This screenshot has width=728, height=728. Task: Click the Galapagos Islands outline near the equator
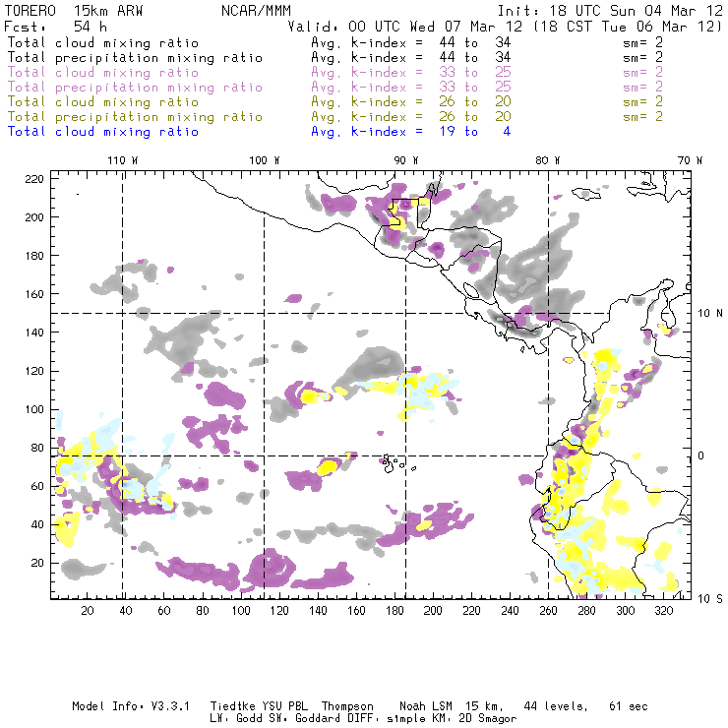tap(394, 460)
